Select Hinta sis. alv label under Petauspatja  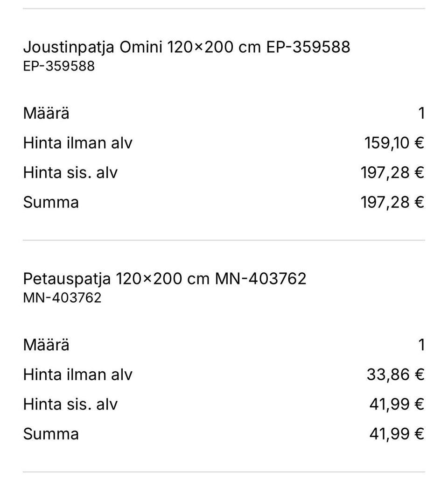coord(70,404)
